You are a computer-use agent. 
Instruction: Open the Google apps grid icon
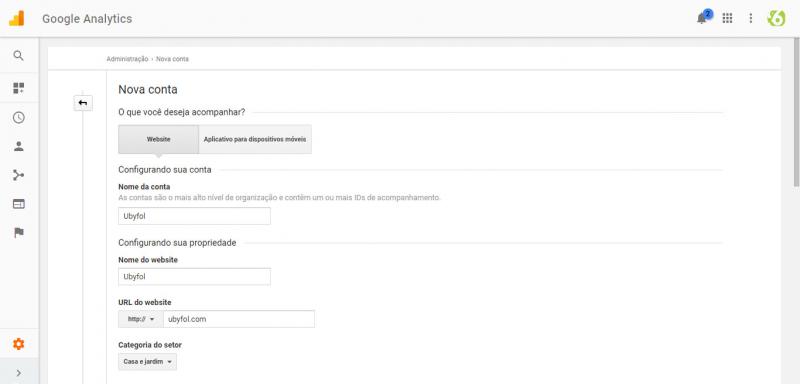click(x=728, y=18)
